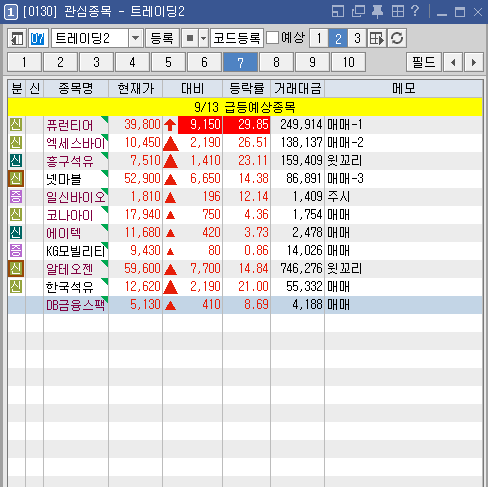Click the boxed 신 badge for 알테오젠
The width and height of the screenshot is (488, 487).
point(16,269)
